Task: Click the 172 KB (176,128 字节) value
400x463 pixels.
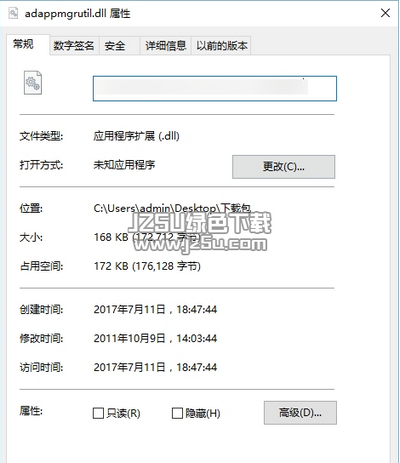Action: 147,266
